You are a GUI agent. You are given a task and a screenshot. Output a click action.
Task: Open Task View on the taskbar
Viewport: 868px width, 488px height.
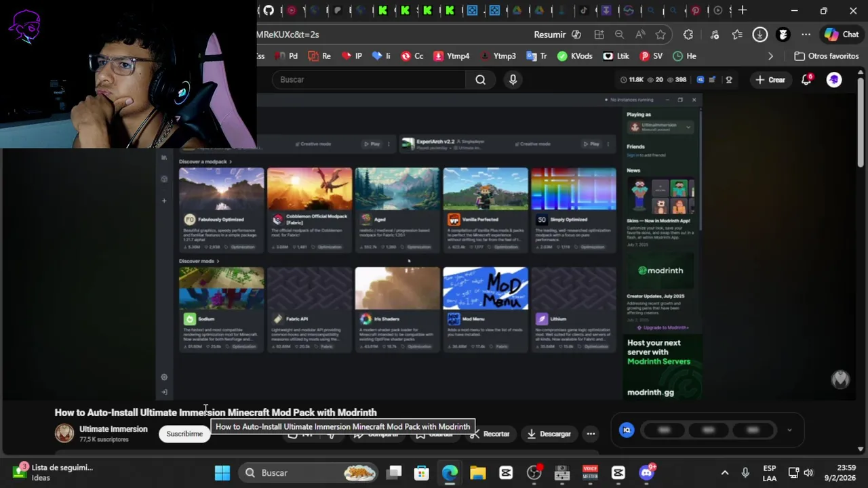point(395,473)
